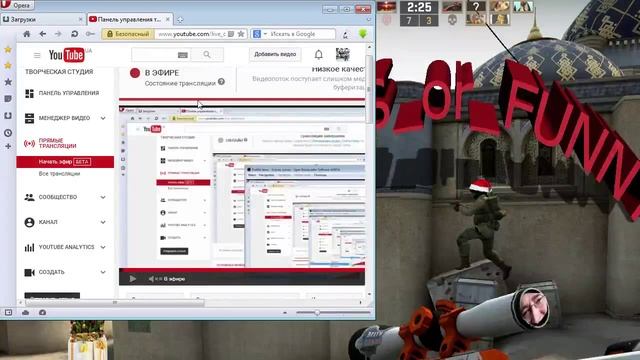
Task: Click the YouTube search magnifier button
Action: (207, 54)
